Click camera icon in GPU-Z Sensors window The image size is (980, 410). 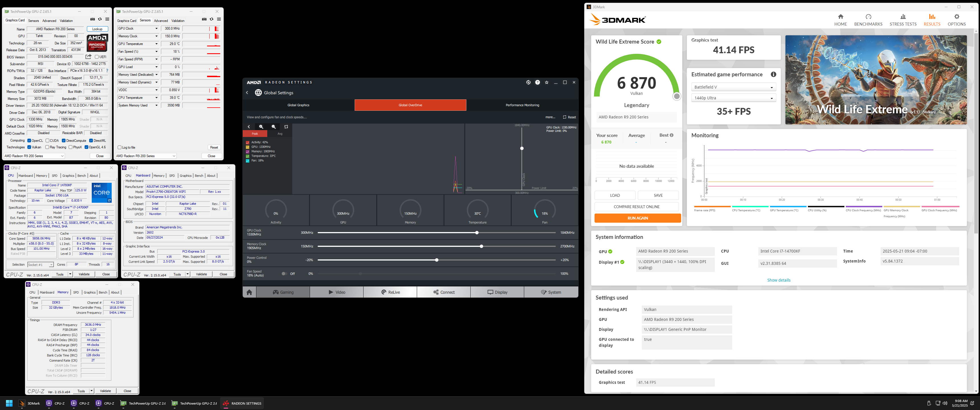pos(204,19)
